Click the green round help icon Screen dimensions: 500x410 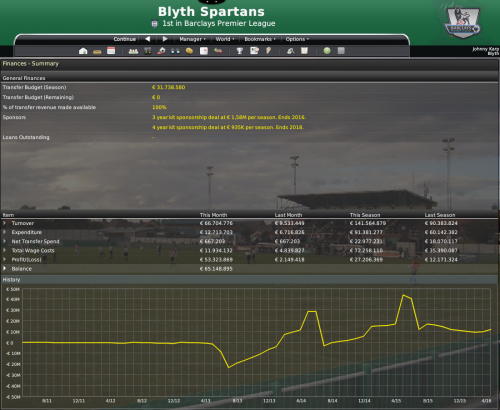[327, 51]
